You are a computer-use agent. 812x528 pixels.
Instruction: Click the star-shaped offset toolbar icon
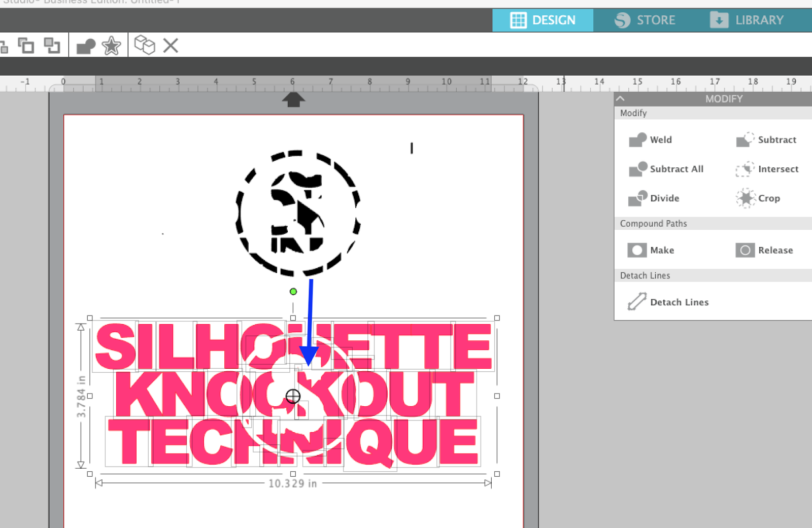pos(112,46)
